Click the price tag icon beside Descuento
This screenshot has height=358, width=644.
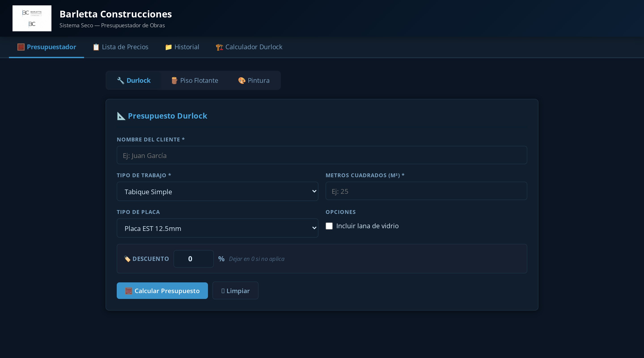pos(127,259)
